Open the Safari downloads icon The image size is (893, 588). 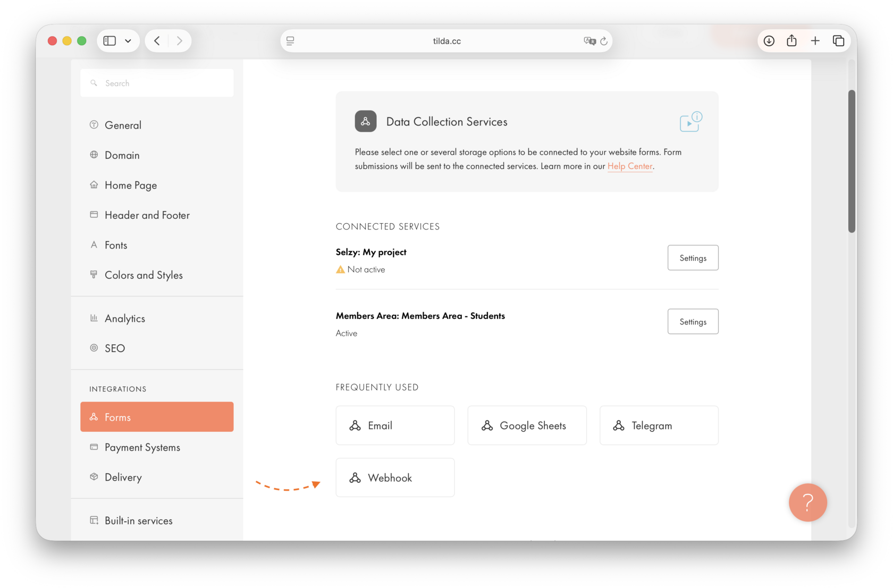769,41
